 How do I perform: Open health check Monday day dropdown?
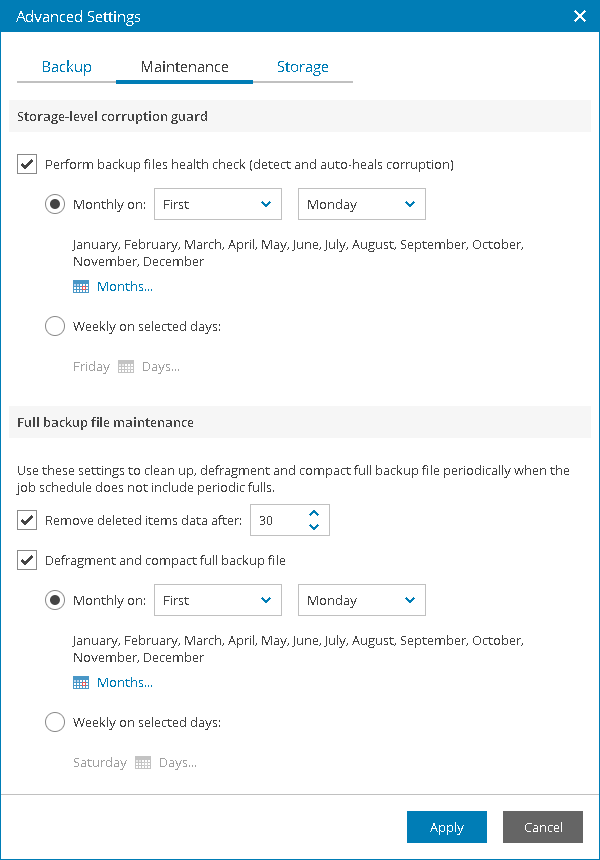[361, 204]
